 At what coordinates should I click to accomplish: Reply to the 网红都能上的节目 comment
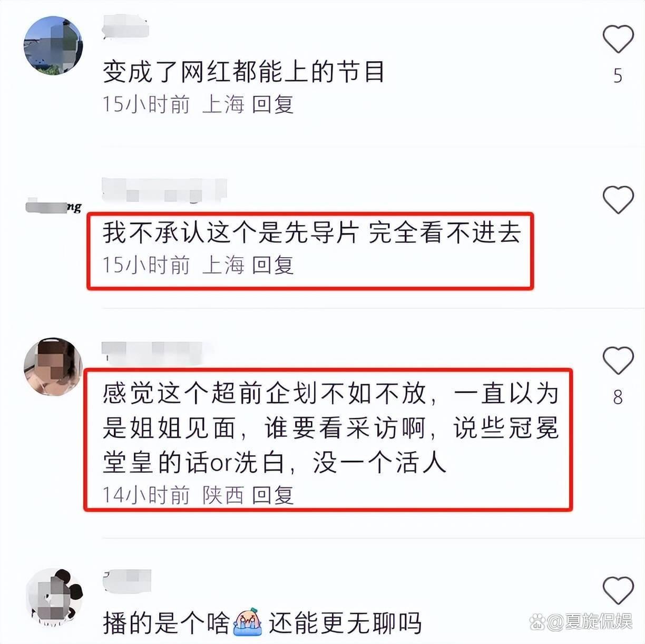tap(272, 104)
